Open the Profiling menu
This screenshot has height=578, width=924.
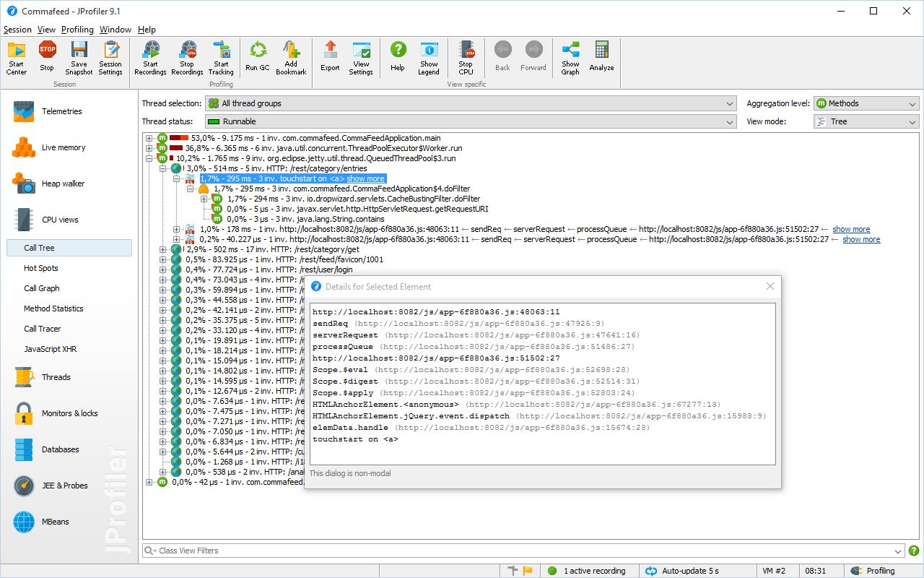(x=77, y=30)
